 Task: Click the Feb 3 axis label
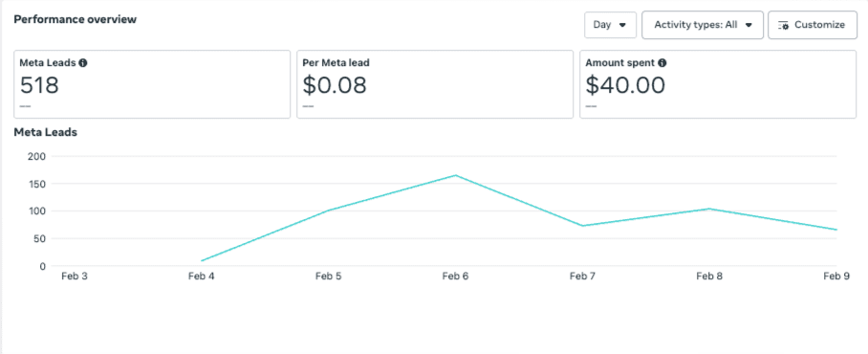75,276
